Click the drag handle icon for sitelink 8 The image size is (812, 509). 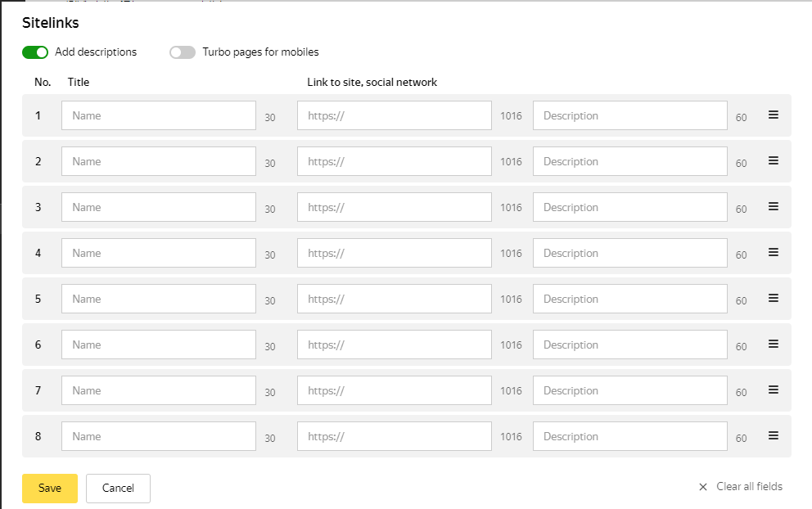(x=773, y=436)
